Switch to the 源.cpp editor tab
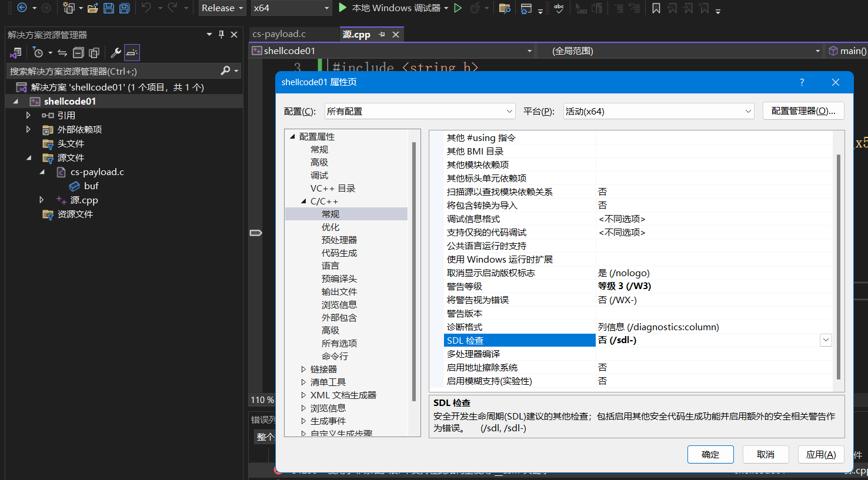 point(356,34)
